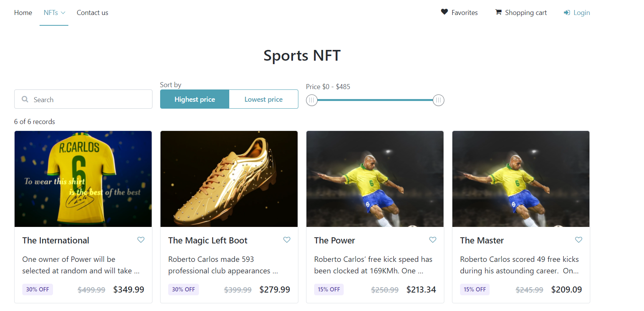The width and height of the screenshot is (644, 311).
Task: Toggle the heart on The Power card
Action: (x=433, y=240)
